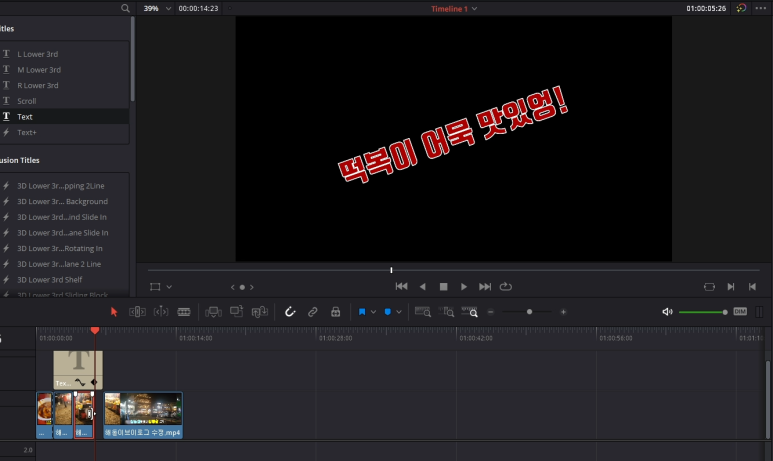The image size is (773, 461).
Task: Click the full extent zoom icon
Action: [422, 312]
